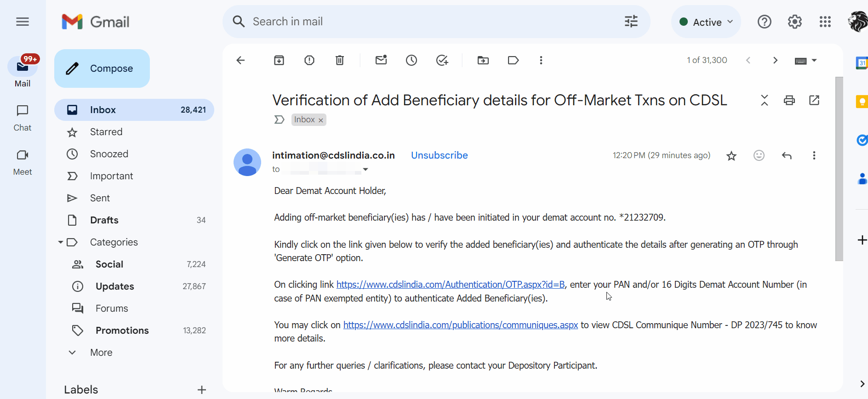The width and height of the screenshot is (868, 399).
Task: Print all with printer icon
Action: click(x=789, y=100)
